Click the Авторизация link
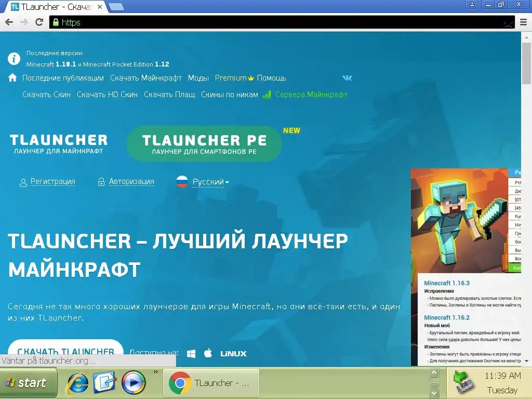The width and height of the screenshot is (532, 399). (x=131, y=181)
